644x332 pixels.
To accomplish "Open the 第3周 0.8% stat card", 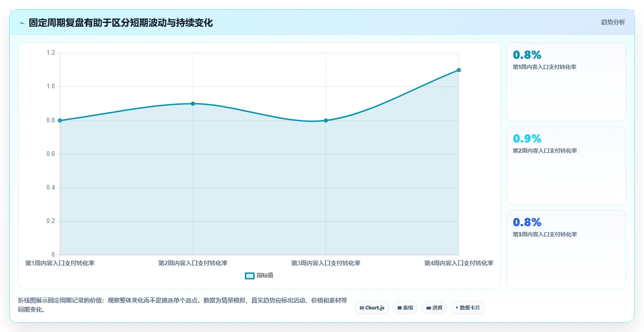I will click(566, 249).
